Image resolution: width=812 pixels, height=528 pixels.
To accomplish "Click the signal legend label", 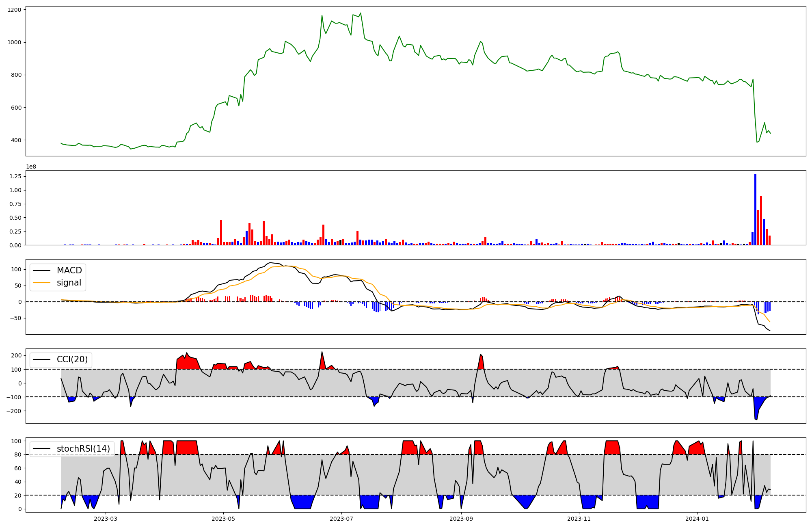I will [x=69, y=283].
